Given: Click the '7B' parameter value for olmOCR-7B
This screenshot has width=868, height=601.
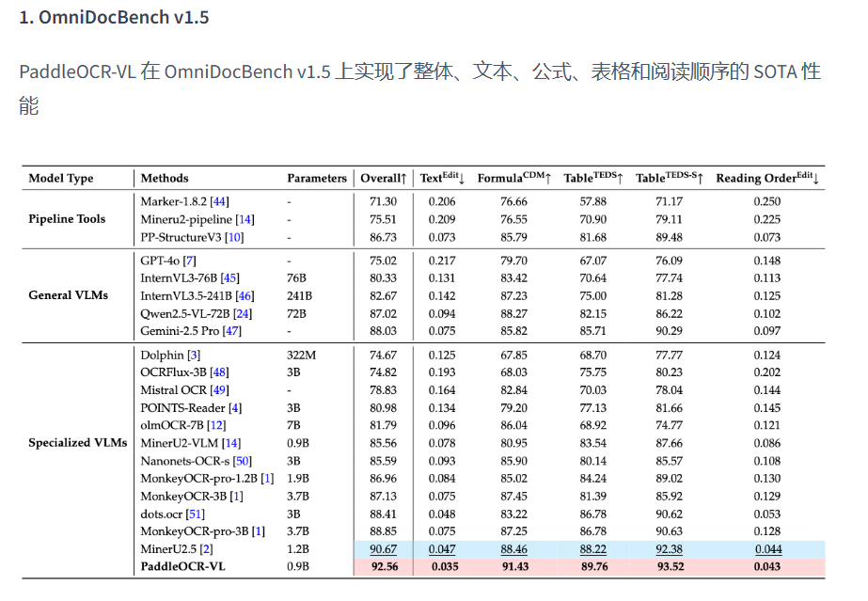Looking at the screenshot, I should 293,425.
